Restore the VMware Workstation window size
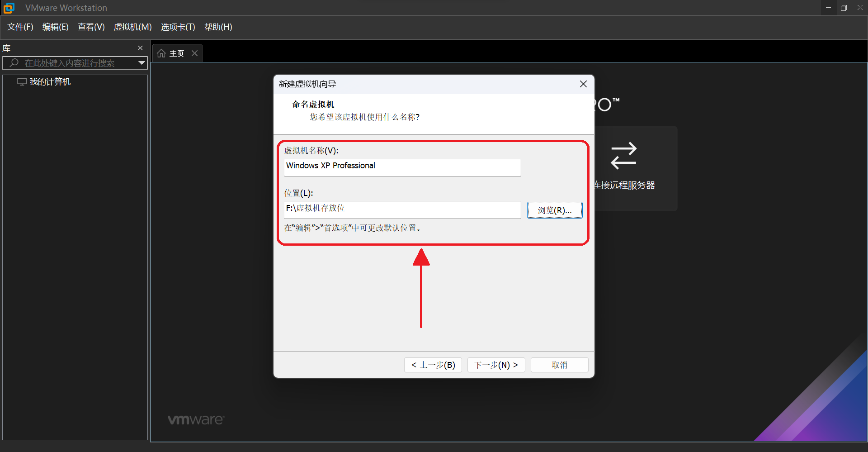Screen dimensions: 868x452 tap(844, 8)
